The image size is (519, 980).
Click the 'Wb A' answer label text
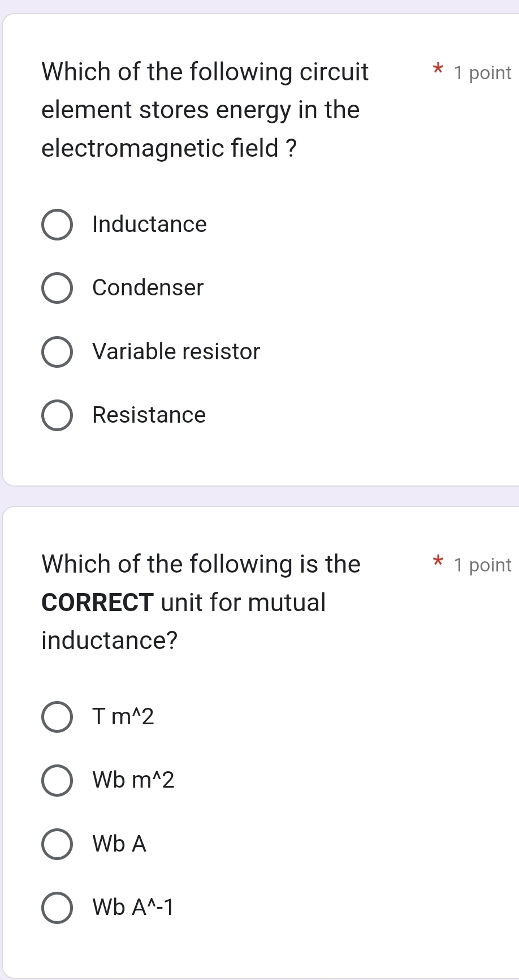(x=120, y=844)
